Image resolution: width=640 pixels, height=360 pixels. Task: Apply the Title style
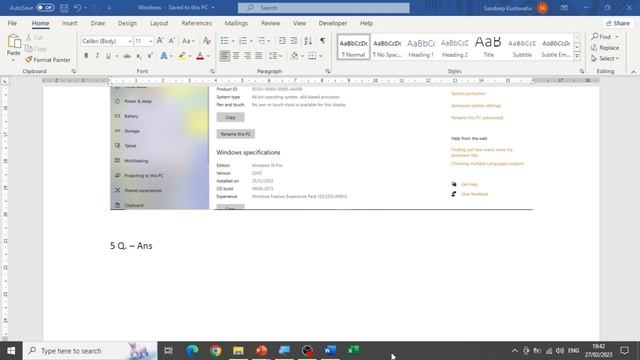[x=488, y=47]
